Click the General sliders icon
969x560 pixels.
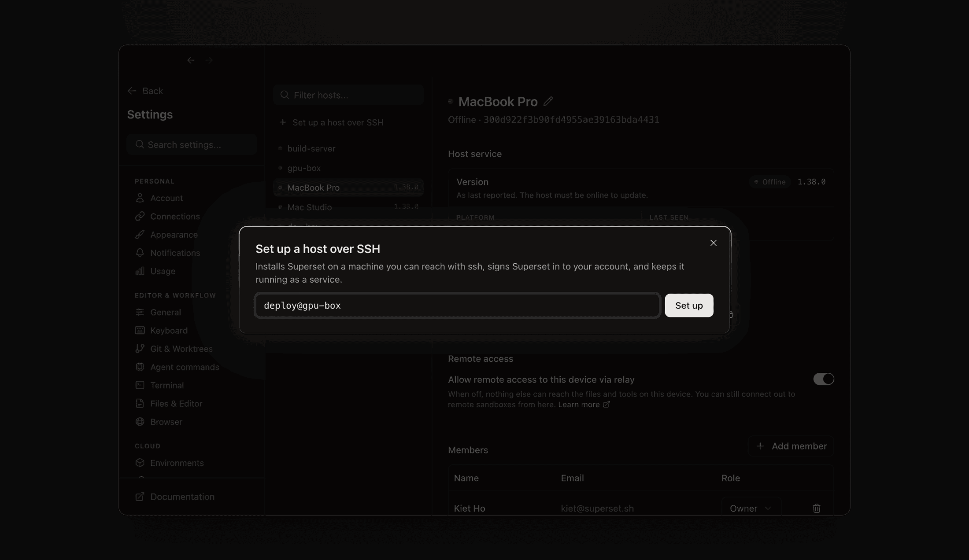click(x=140, y=313)
